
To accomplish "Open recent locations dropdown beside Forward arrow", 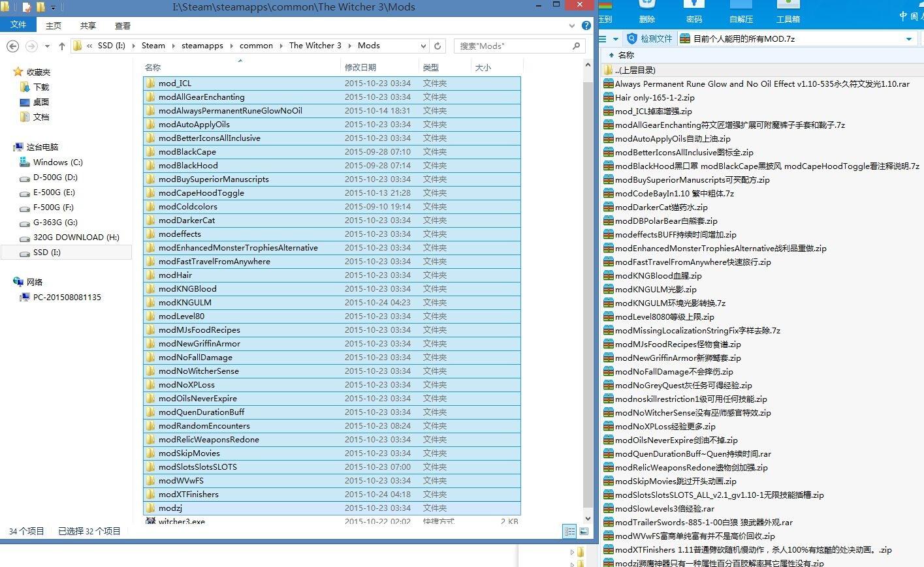I will coord(47,46).
